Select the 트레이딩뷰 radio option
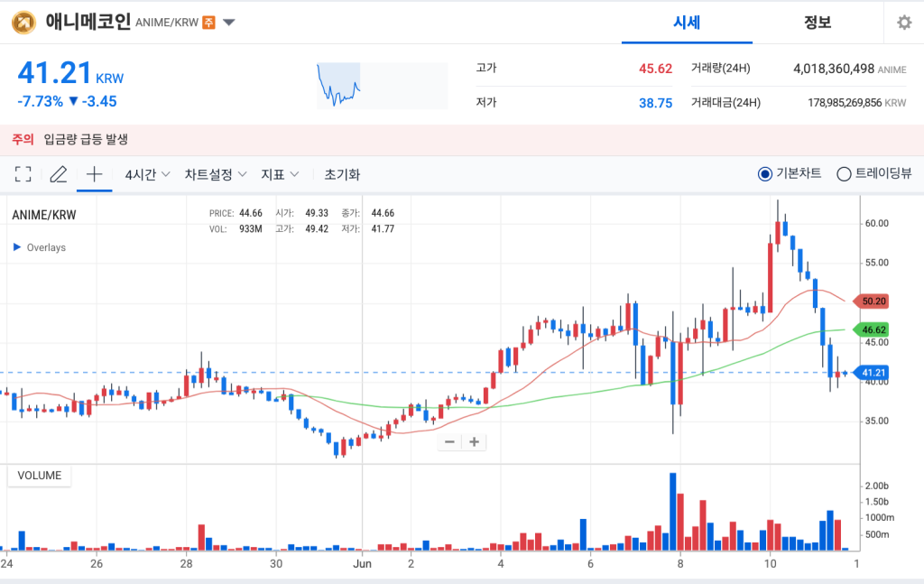 pos(874,173)
